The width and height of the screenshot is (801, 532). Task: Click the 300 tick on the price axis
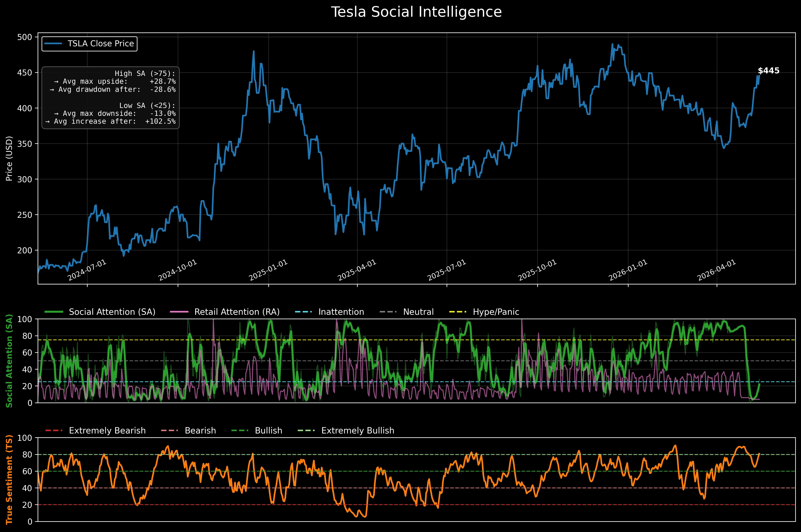coord(24,179)
